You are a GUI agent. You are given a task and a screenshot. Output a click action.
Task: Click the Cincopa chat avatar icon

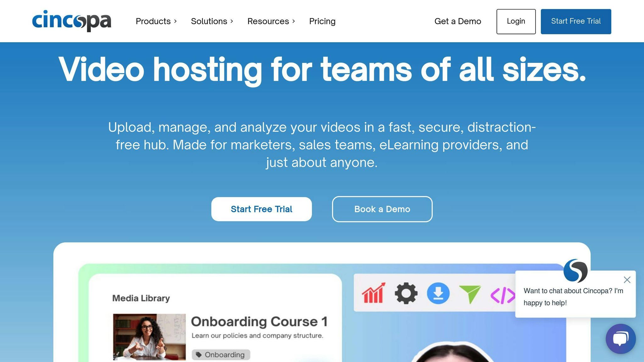(575, 271)
